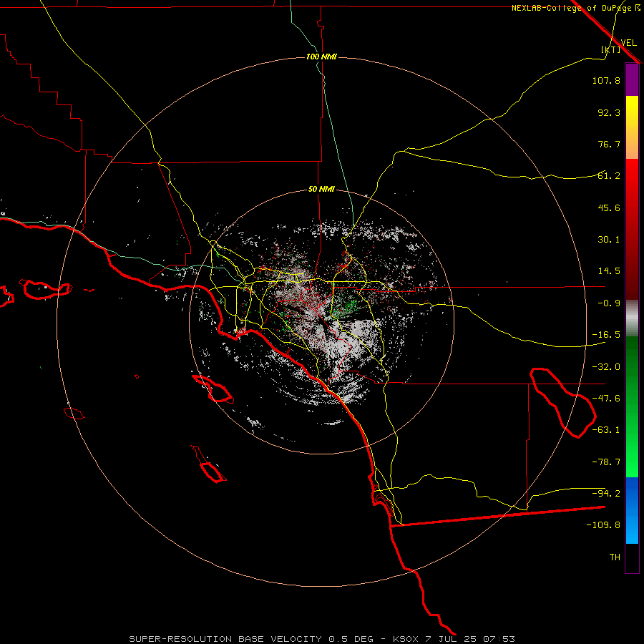Pick the purple segment of the color bar

click(632, 79)
